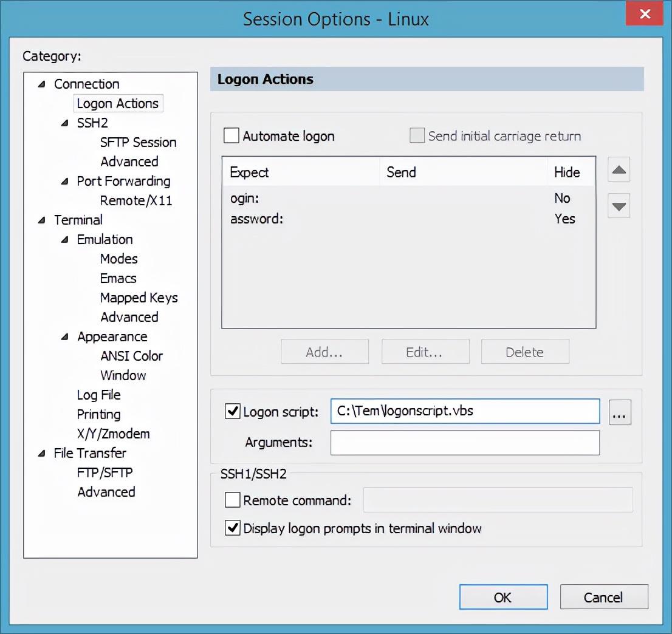The height and width of the screenshot is (634, 672).
Task: Select the File Transfer category label
Action: [90, 453]
